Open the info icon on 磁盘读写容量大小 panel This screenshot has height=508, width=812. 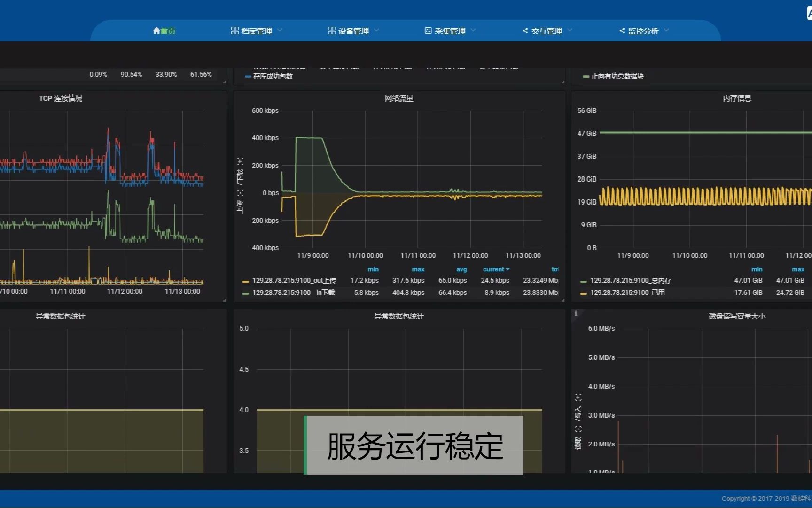[576, 313]
